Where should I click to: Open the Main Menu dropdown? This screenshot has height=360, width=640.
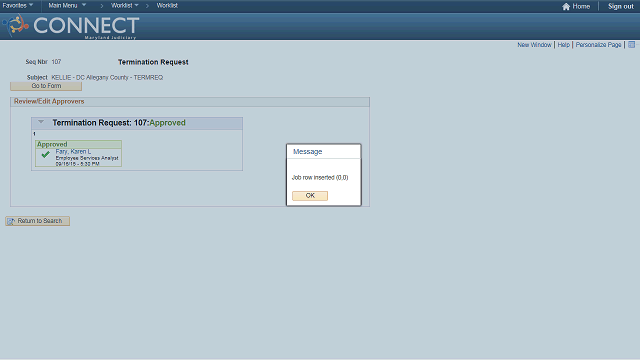(x=67, y=5)
